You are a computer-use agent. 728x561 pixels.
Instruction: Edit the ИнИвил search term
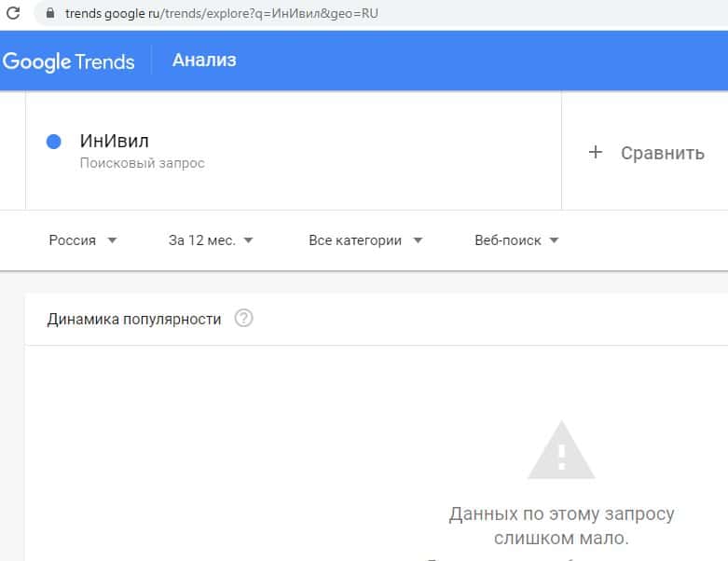click(x=115, y=142)
